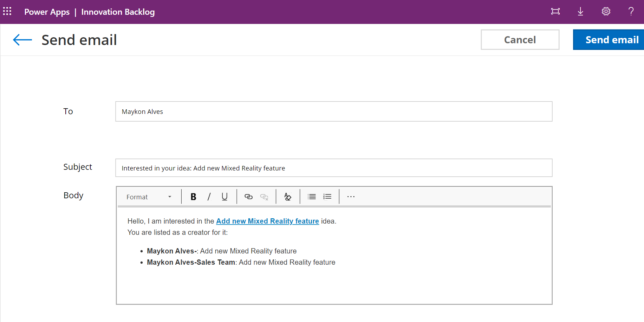This screenshot has width=644, height=322.
Task: Open the Add new Mixed Reality feature link
Action: 267,221
